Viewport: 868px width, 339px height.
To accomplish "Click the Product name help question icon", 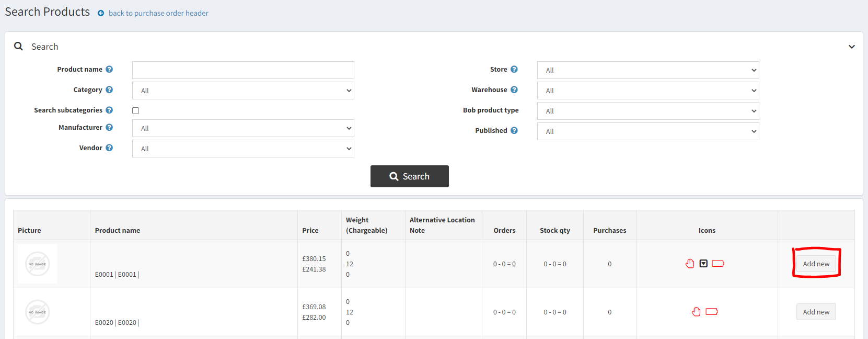I will point(109,69).
